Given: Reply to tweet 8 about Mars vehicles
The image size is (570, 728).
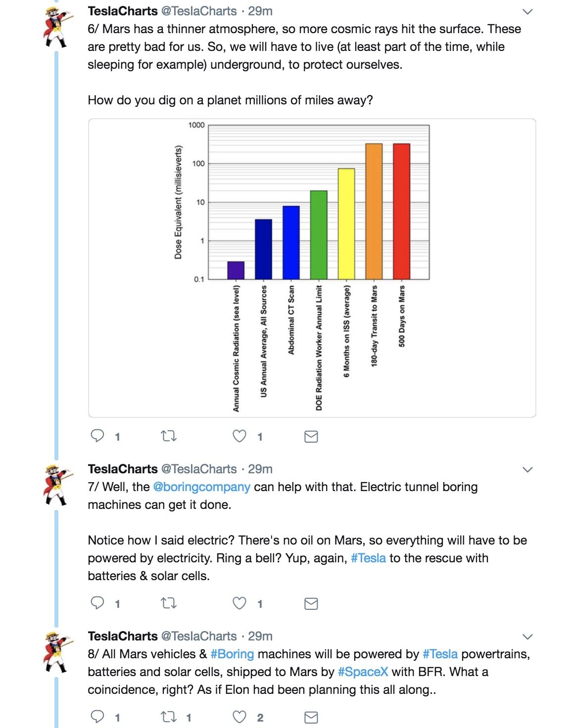Looking at the screenshot, I should pyautogui.click(x=97, y=717).
